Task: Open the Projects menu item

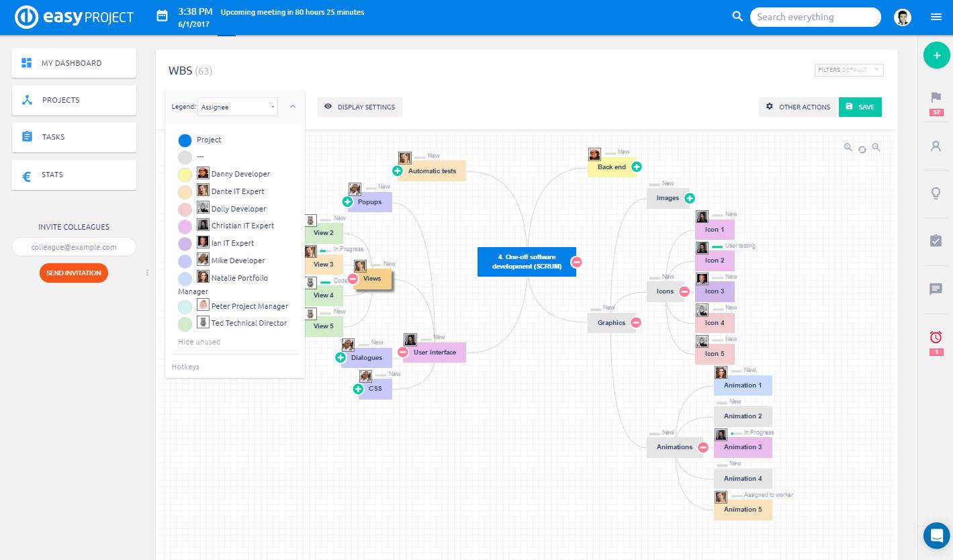Action: click(x=74, y=100)
